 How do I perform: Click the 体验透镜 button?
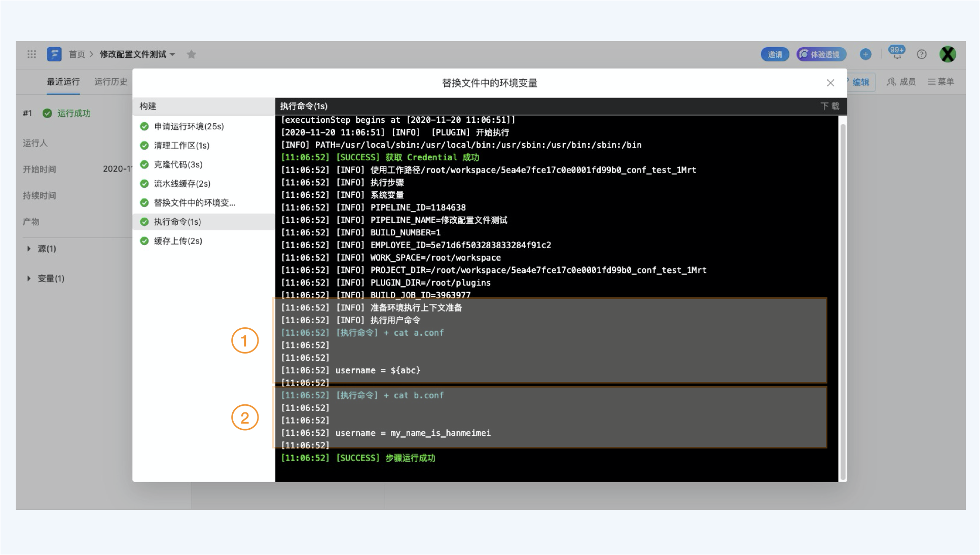pos(821,54)
